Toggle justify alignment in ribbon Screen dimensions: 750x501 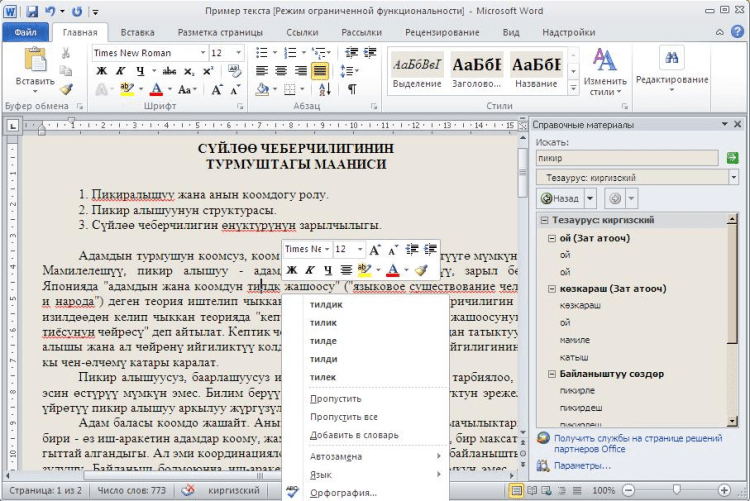(320, 71)
